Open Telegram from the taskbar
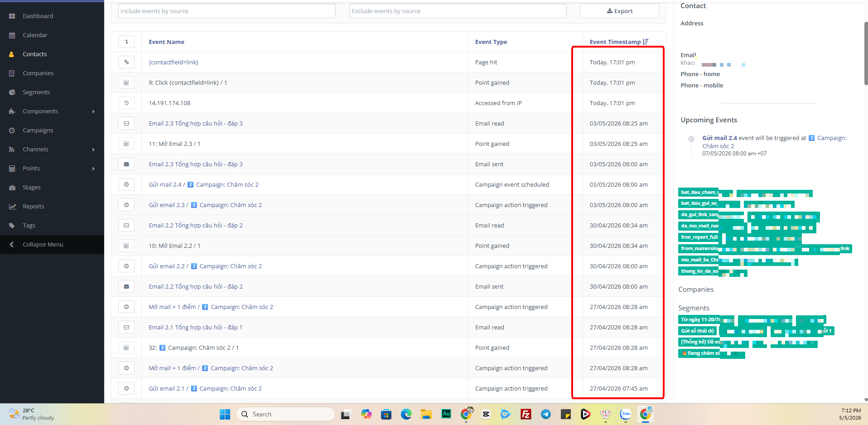 [546, 414]
